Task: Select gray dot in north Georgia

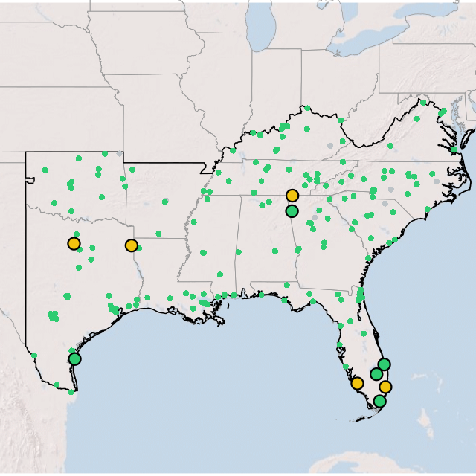Action: tap(315, 217)
